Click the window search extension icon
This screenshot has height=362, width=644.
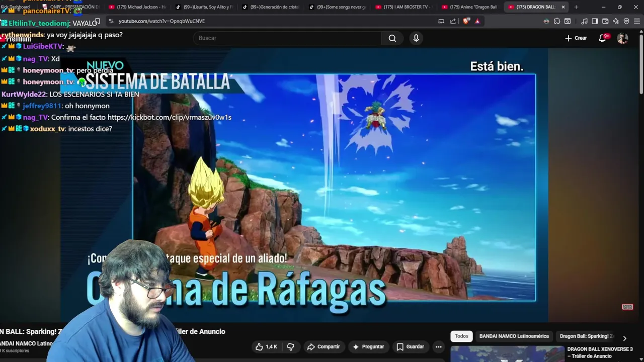(x=568, y=21)
